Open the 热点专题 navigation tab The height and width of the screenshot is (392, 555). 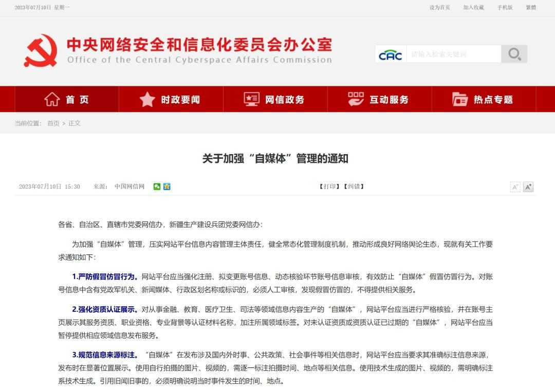pyautogui.click(x=483, y=99)
